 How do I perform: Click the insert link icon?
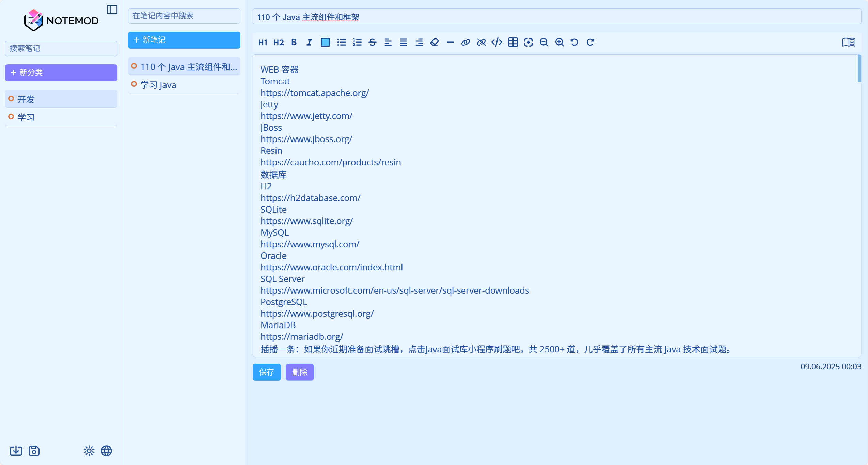pyautogui.click(x=465, y=42)
